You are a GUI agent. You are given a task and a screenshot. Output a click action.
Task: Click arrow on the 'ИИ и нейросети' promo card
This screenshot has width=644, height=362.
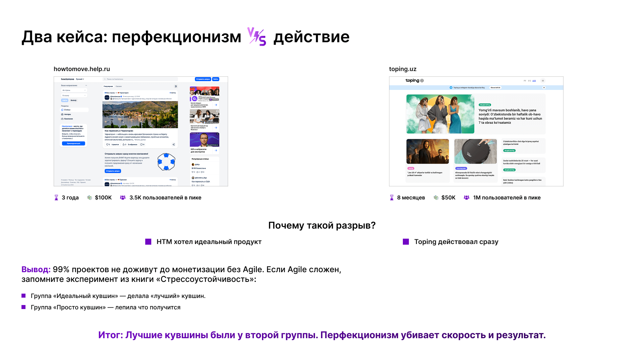pos(216,150)
